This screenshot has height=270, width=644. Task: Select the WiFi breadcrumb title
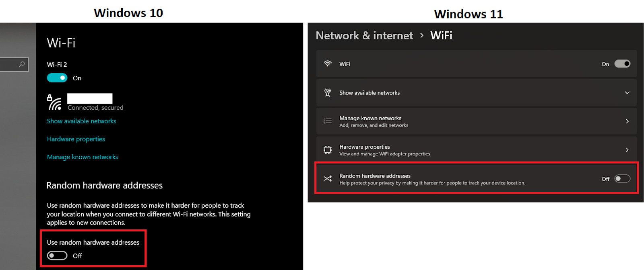click(x=441, y=36)
